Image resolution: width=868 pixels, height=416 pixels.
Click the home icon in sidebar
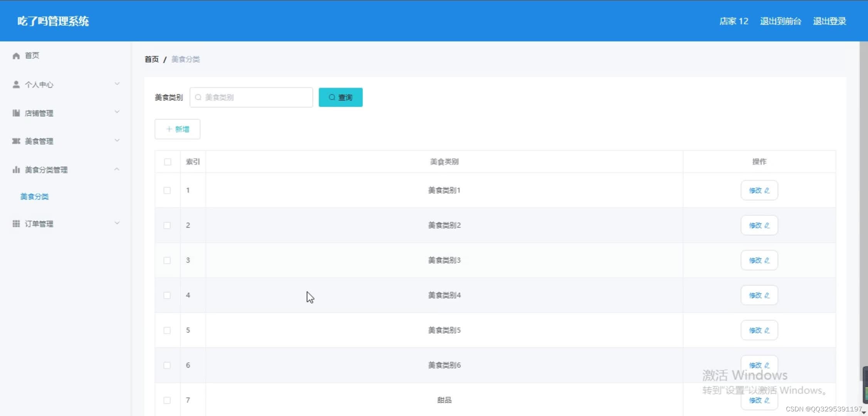[16, 56]
